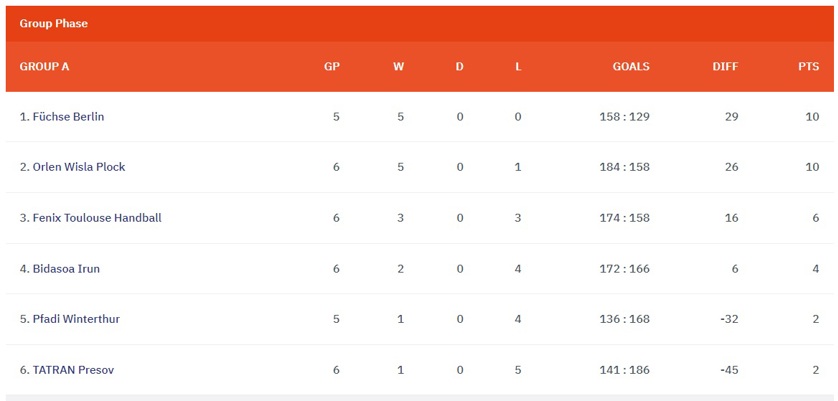Click Füchse Berlin goals 158 : 129
Viewport: 838px width, 401px height.
625,117
